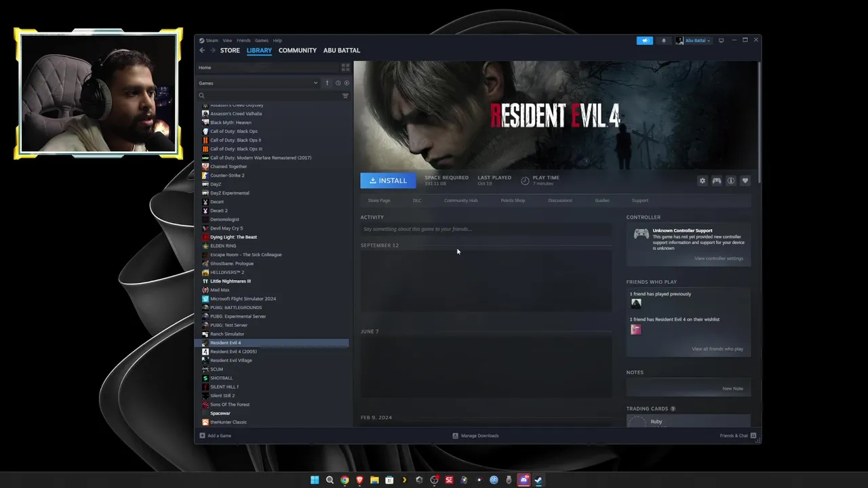Click the play time clock icon
This screenshot has width=868, height=488.
click(525, 180)
